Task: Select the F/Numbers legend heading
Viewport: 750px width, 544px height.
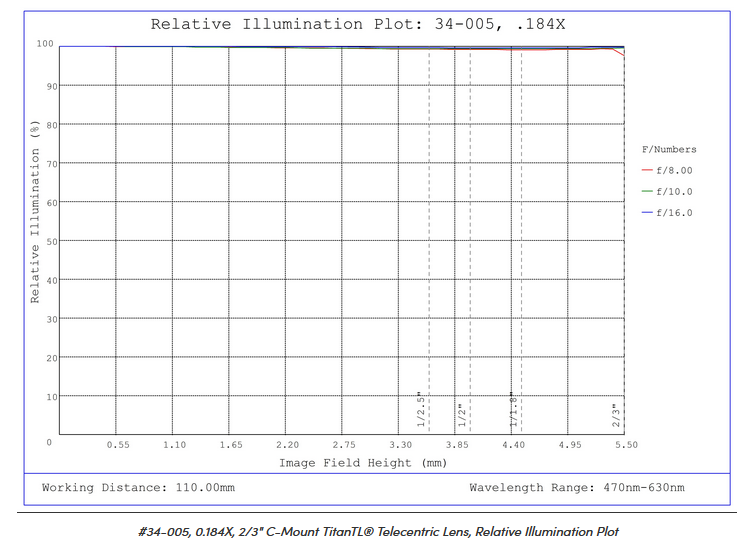Action: click(x=668, y=150)
